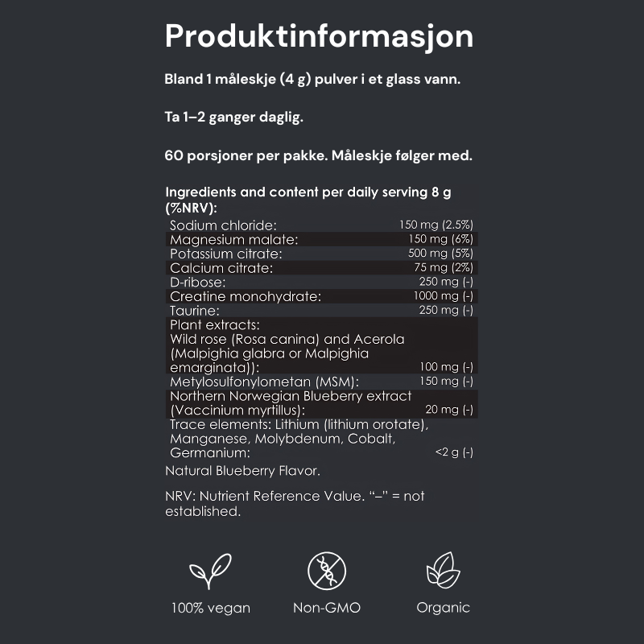Click the "60 porsjoner per pakke" line
644x644 pixels.
(318, 155)
